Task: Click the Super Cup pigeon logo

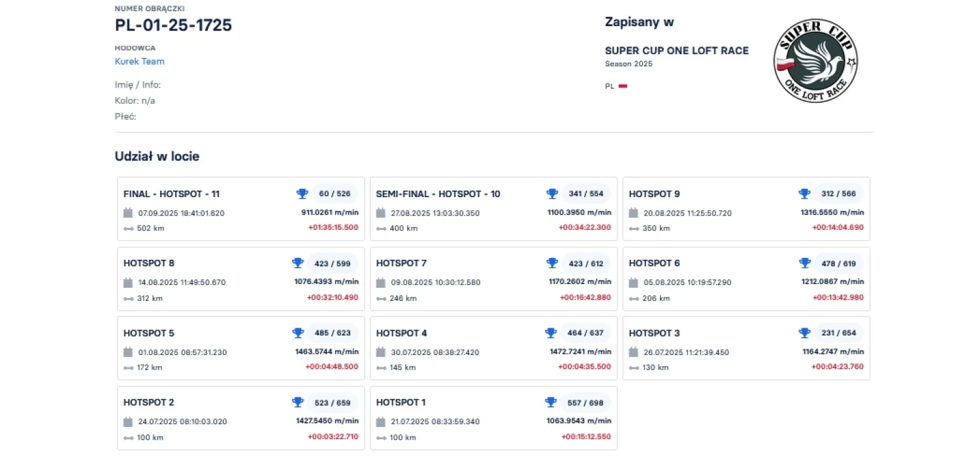Action: click(815, 61)
